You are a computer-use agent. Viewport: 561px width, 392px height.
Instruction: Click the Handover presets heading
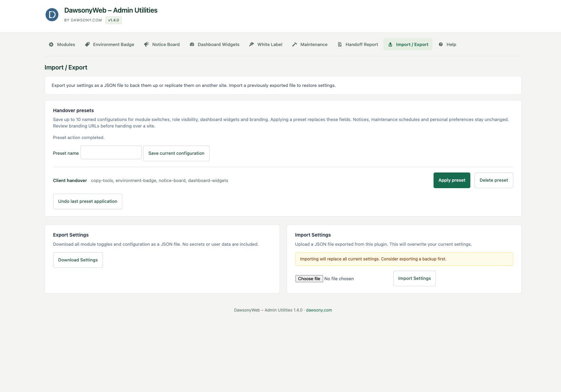[73, 110]
